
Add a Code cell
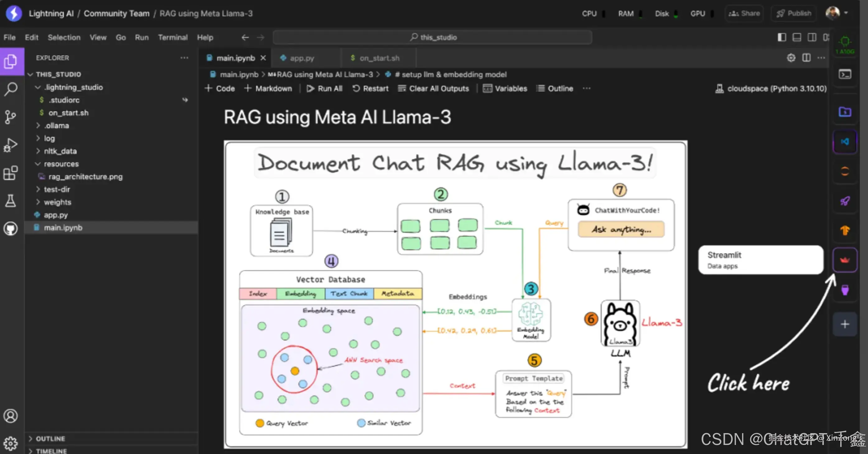click(220, 89)
